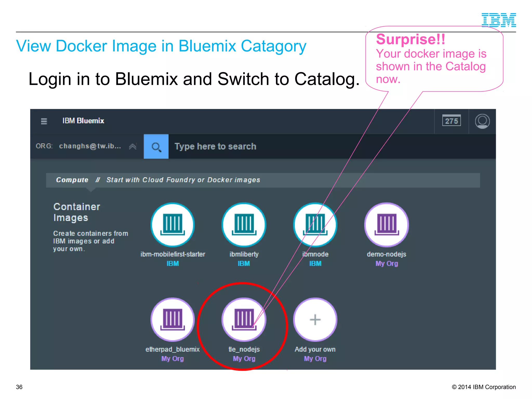Click the tle_nodejs label text

[244, 349]
